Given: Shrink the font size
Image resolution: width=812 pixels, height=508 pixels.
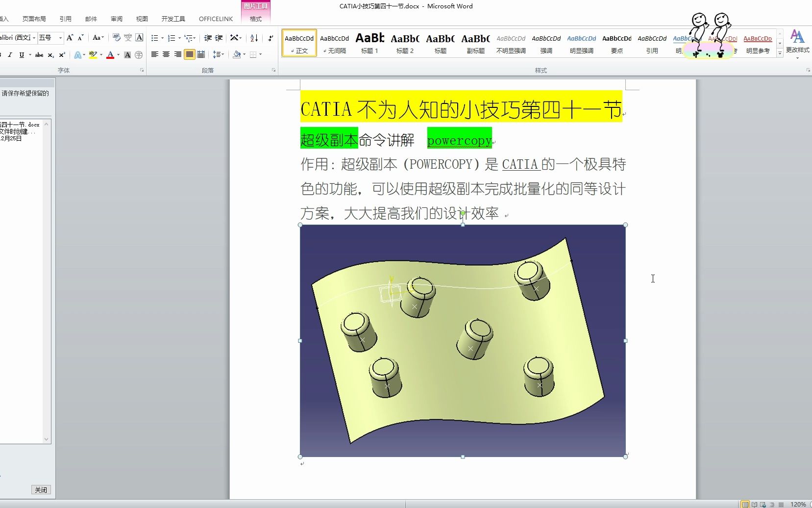Looking at the screenshot, I should pyautogui.click(x=81, y=38).
